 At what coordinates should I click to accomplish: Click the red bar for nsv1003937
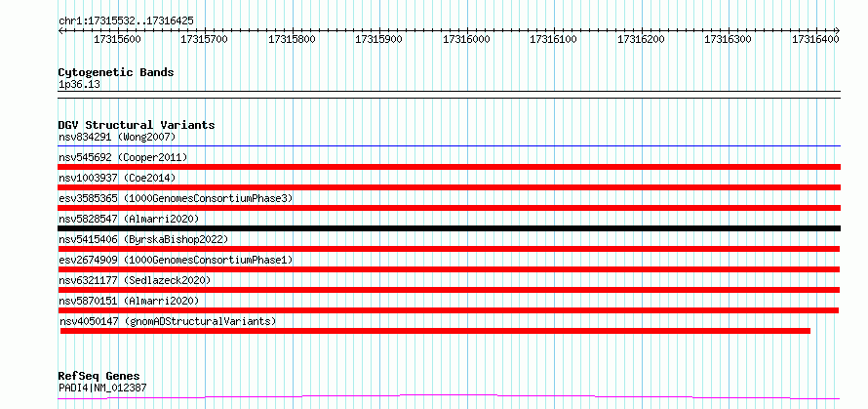coord(449,187)
